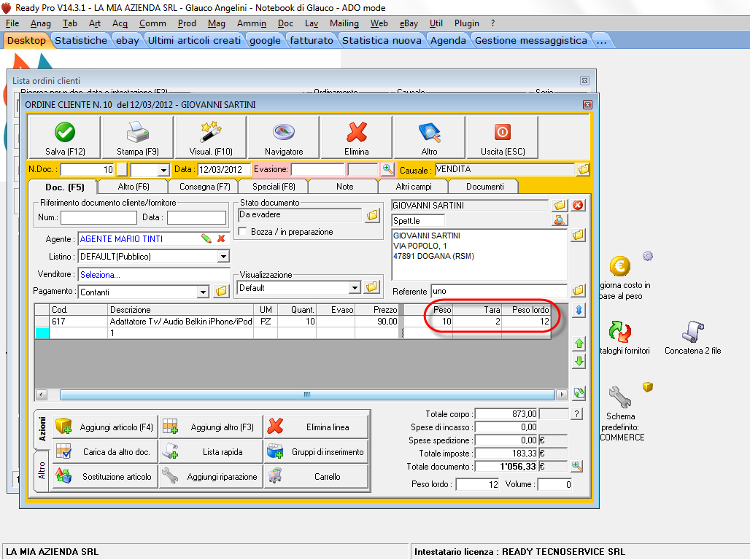This screenshot has height=560, width=750.
Task: Expand the Visualizzazione Default dropdown
Action: pyautogui.click(x=355, y=288)
